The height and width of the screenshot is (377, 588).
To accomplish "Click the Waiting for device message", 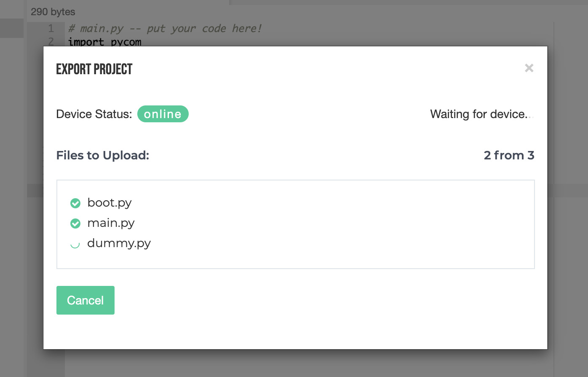I will [x=482, y=114].
